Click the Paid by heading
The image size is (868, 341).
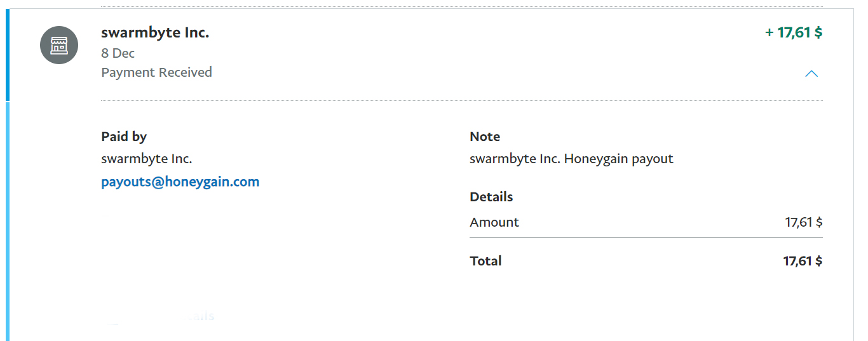[124, 137]
